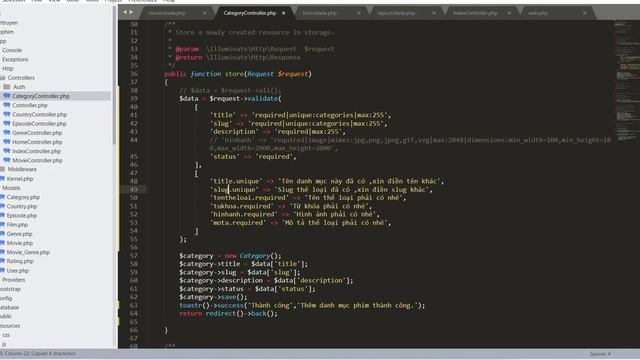Click the toastr() call on line 63
The image size is (640, 360).
194,305
